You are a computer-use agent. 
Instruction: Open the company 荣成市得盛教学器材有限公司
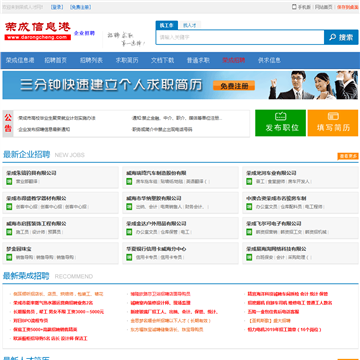pos(36,198)
